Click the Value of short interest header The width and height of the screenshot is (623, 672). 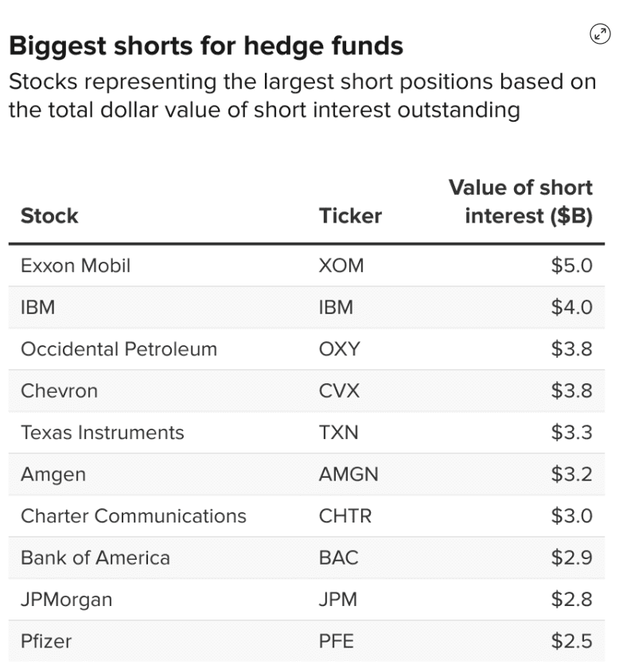tap(521, 202)
